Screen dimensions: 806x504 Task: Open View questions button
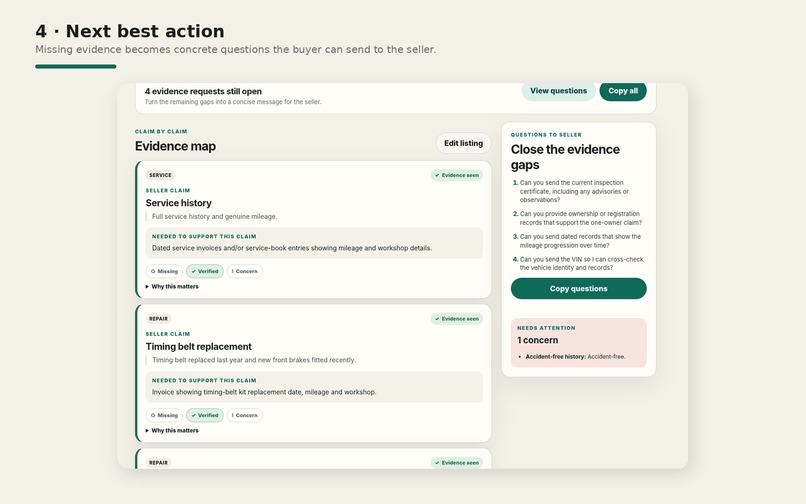pos(558,91)
